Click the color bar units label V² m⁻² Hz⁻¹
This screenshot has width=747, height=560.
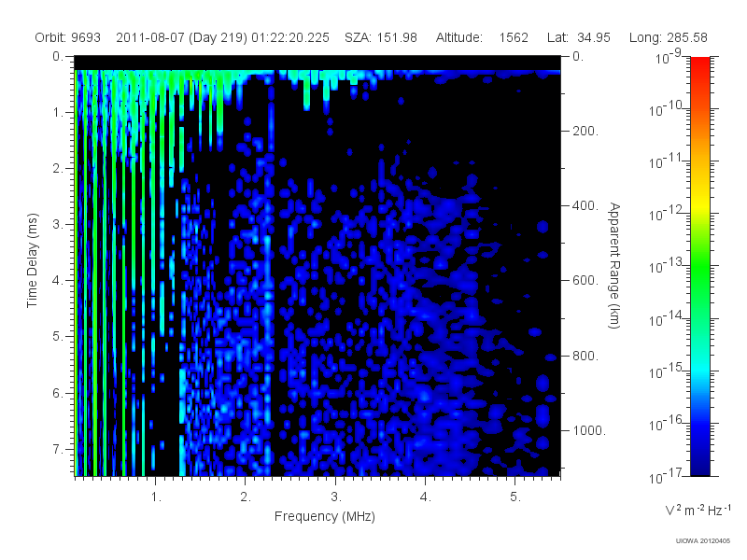pos(698,510)
